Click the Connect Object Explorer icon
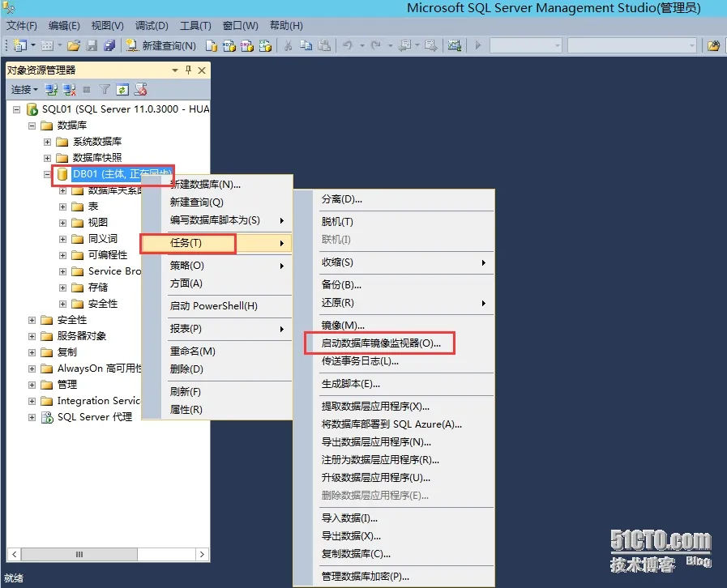 (x=51, y=89)
